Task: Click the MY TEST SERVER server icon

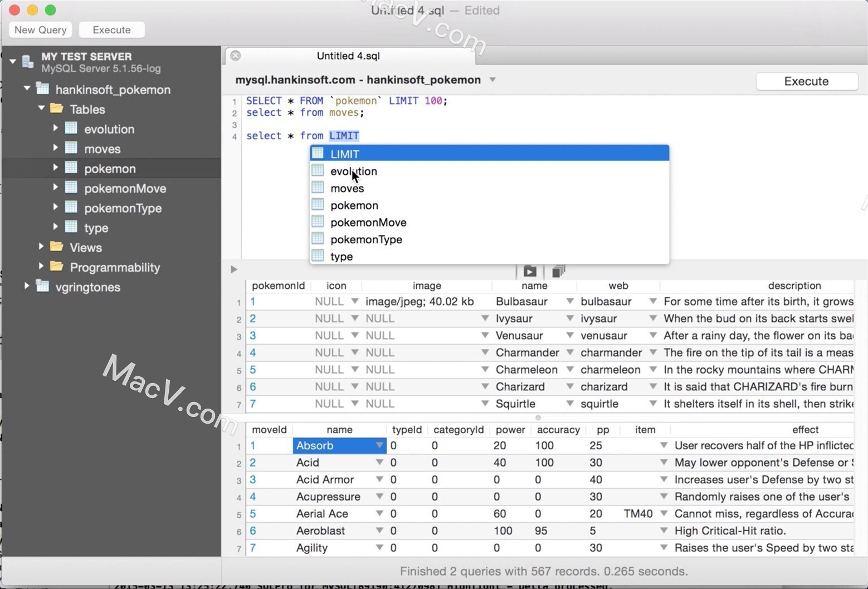Action: (x=27, y=61)
